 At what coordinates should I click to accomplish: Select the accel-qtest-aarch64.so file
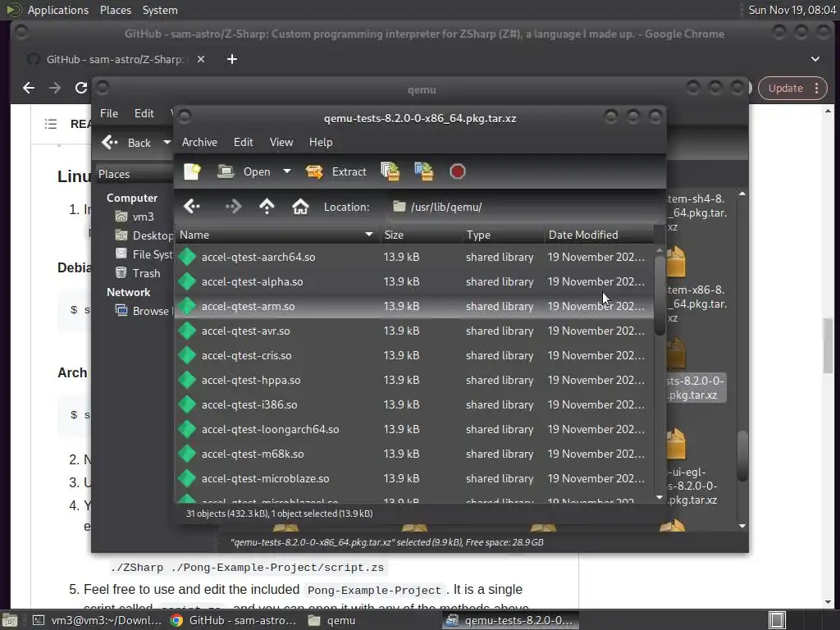click(414, 257)
